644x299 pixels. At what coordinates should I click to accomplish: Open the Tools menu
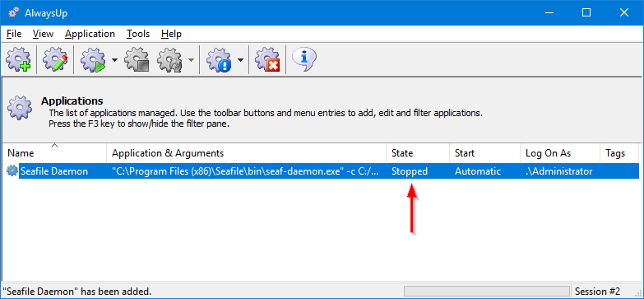click(x=138, y=34)
